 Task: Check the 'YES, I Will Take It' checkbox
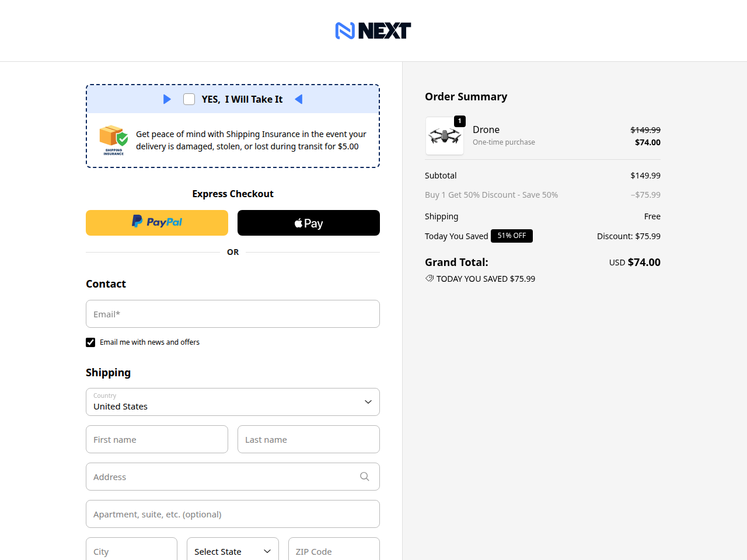click(189, 99)
